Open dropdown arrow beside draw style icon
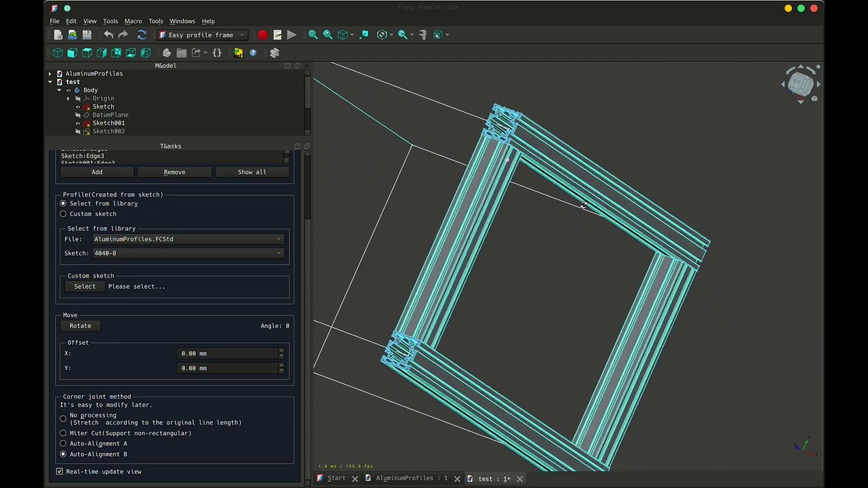868x488 pixels. pos(351,35)
